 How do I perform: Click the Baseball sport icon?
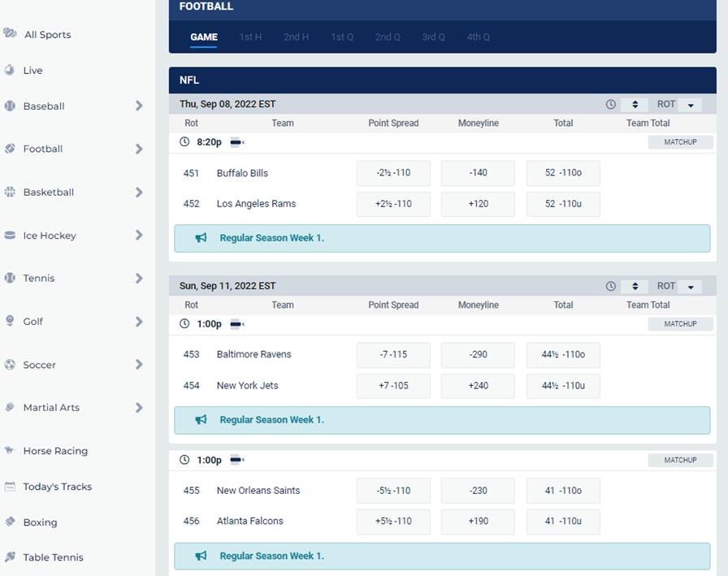point(10,106)
